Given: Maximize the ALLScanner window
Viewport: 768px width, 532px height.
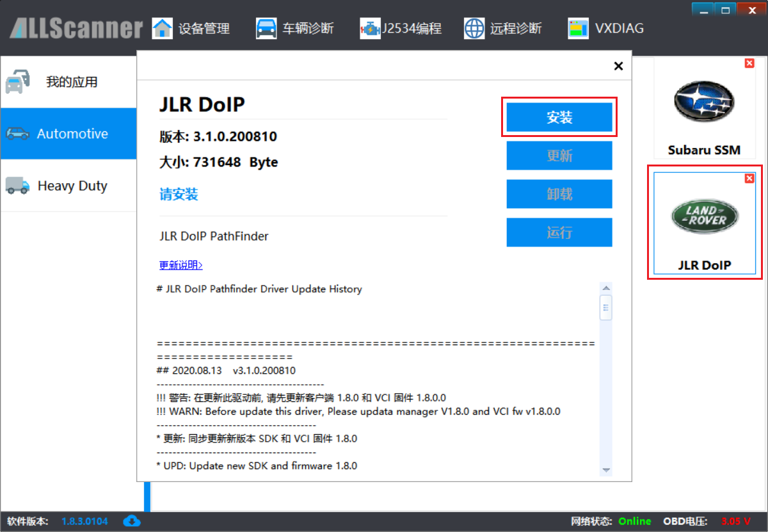Looking at the screenshot, I should tap(725, 9).
